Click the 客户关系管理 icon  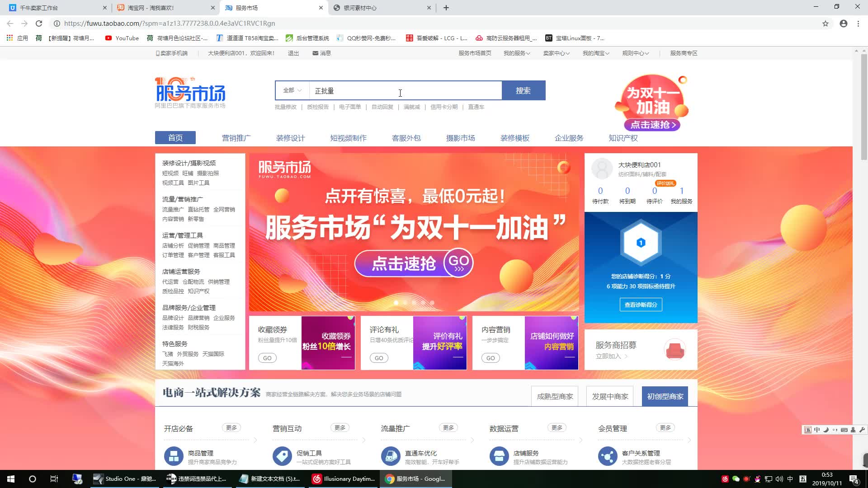coord(608,456)
